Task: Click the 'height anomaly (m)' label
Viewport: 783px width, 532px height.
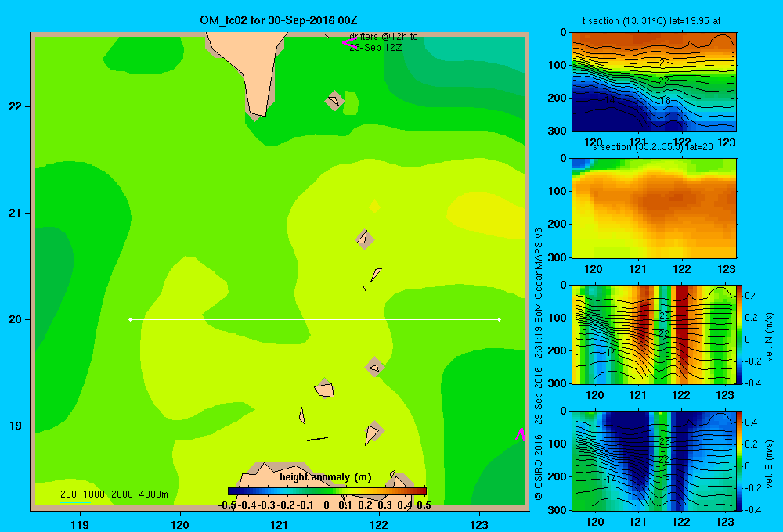Action: click(326, 477)
